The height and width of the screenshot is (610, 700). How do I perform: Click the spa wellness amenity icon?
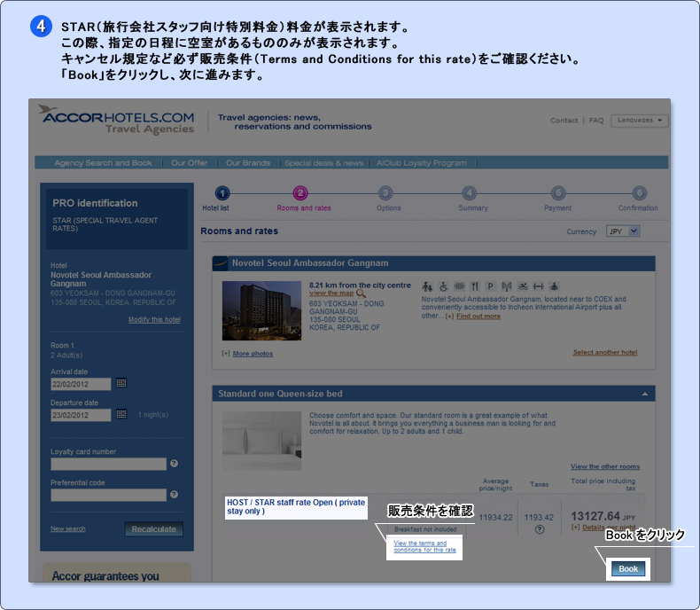click(x=554, y=286)
